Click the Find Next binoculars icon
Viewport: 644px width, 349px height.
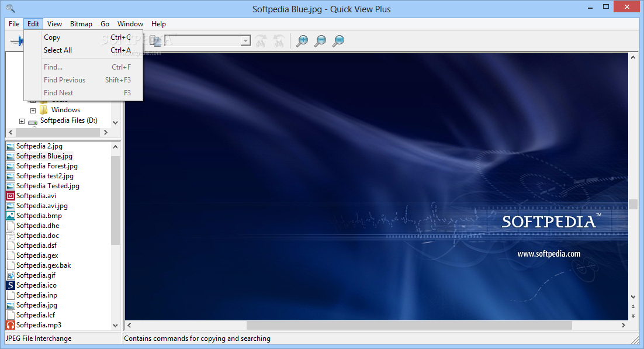click(x=261, y=41)
